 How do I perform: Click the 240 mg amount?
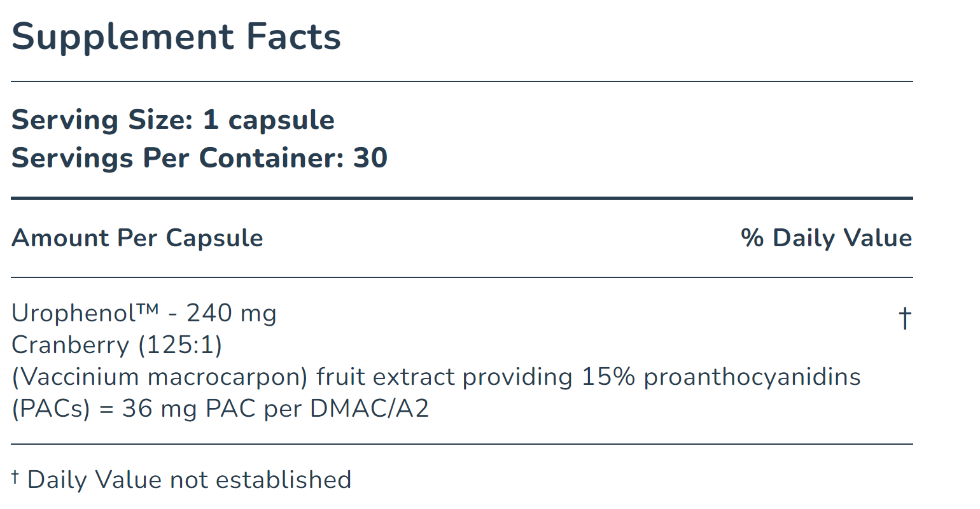click(232, 313)
